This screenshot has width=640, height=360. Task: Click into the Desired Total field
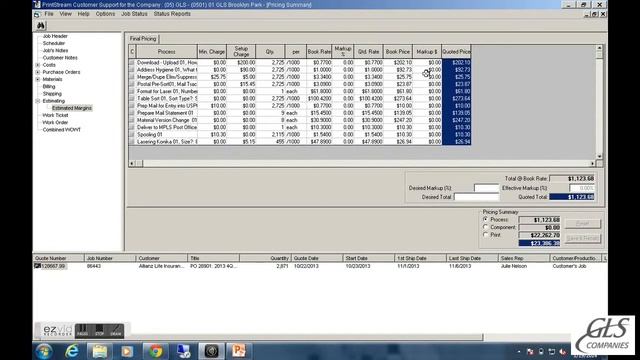point(477,197)
